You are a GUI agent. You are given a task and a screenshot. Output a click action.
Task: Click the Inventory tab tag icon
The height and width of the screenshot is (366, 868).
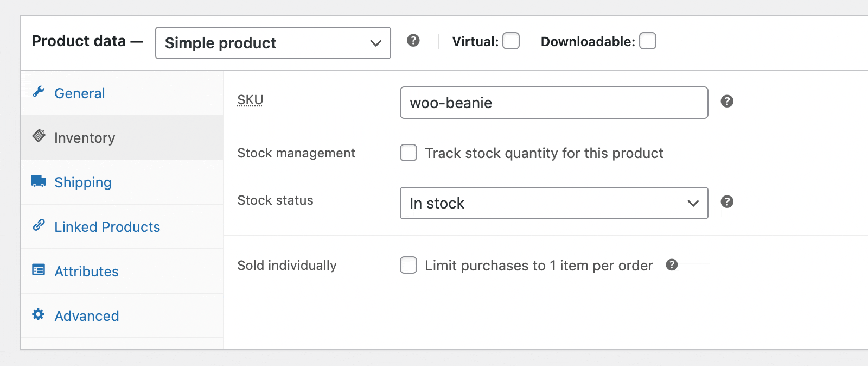39,136
